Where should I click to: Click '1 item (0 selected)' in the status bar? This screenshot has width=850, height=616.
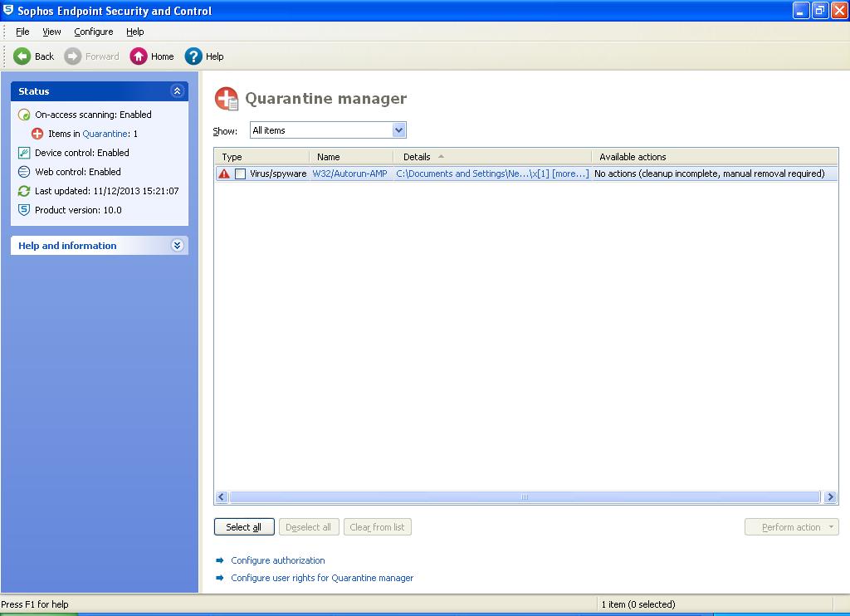pos(638,604)
